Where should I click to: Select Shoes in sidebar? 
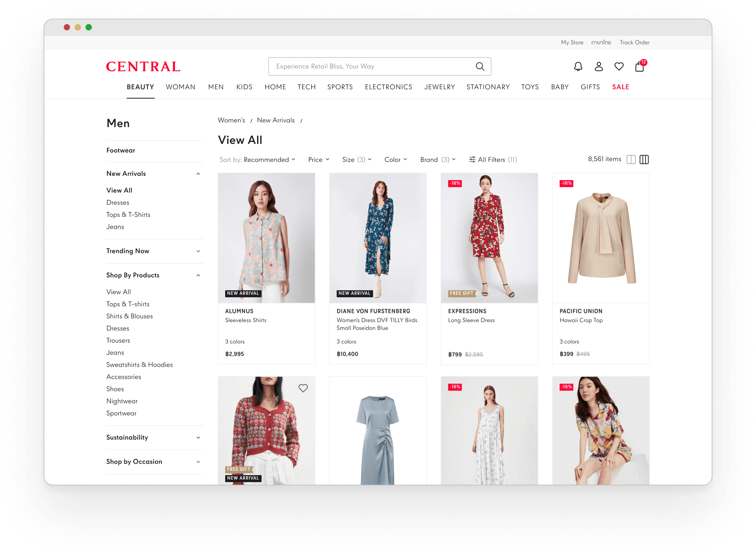pyautogui.click(x=115, y=389)
